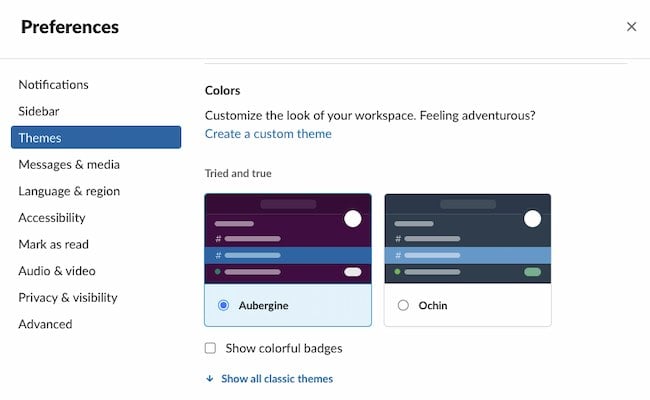The image size is (650, 400).
Task: Open Audio & video settings
Action: coord(57,271)
